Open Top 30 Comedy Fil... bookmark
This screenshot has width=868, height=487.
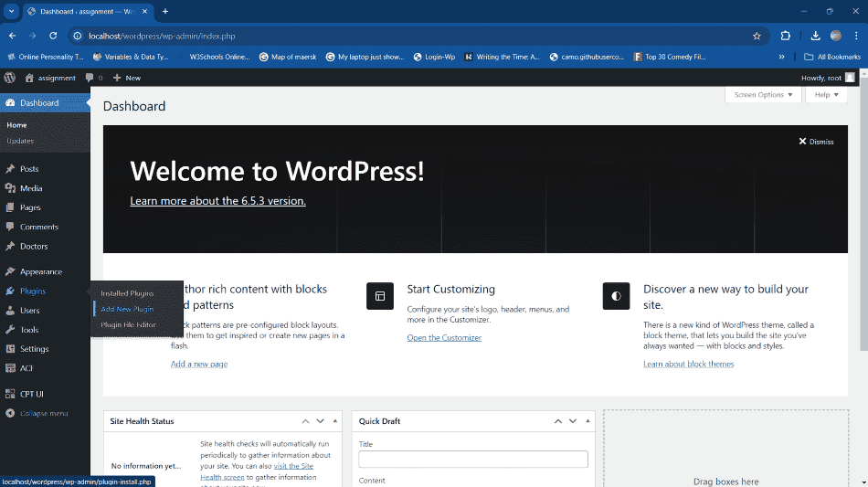click(669, 57)
